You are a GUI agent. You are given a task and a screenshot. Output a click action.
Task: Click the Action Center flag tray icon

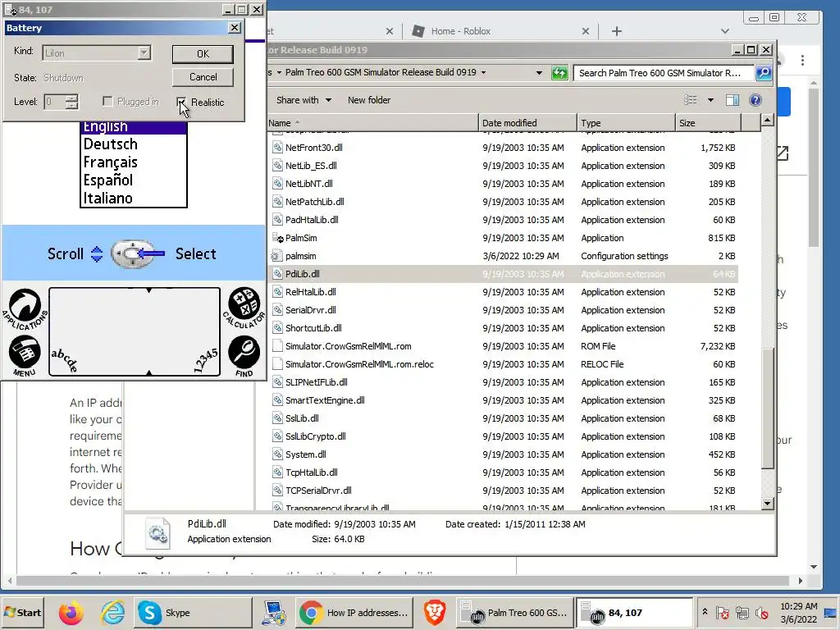(x=722, y=612)
